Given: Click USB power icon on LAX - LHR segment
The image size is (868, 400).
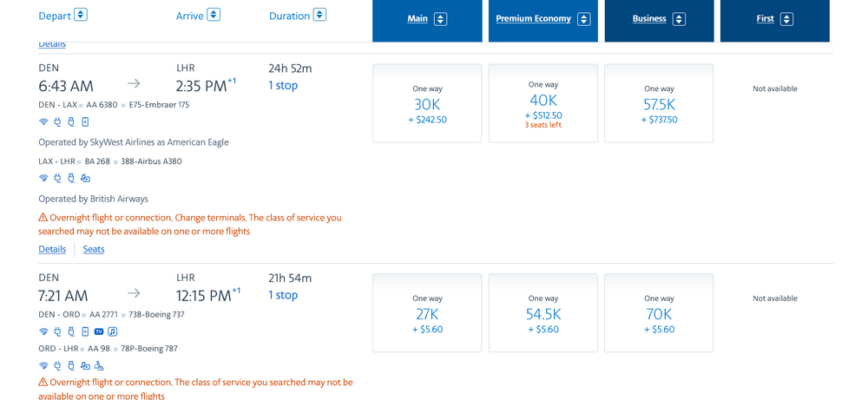Looking at the screenshot, I should click(71, 179).
